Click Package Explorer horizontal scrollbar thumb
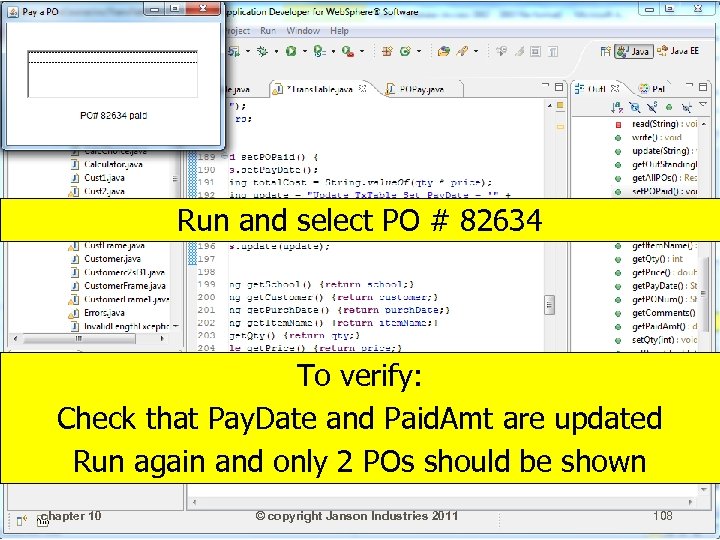720x540 pixels. [79, 339]
